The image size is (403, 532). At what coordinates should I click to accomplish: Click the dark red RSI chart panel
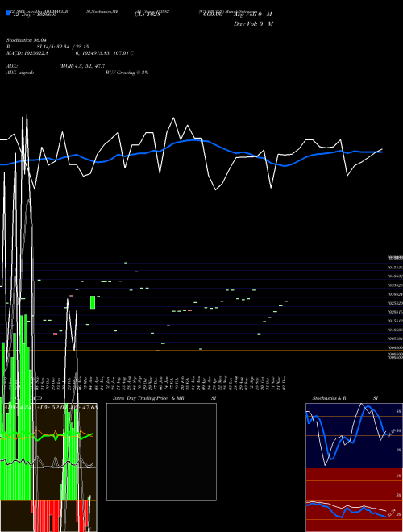click(x=354, y=500)
